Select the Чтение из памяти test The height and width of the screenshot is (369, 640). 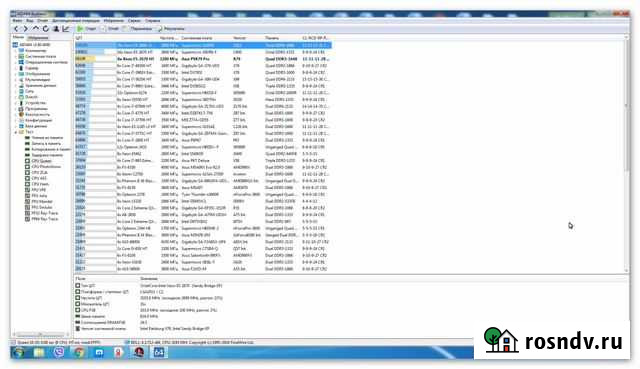[47, 138]
